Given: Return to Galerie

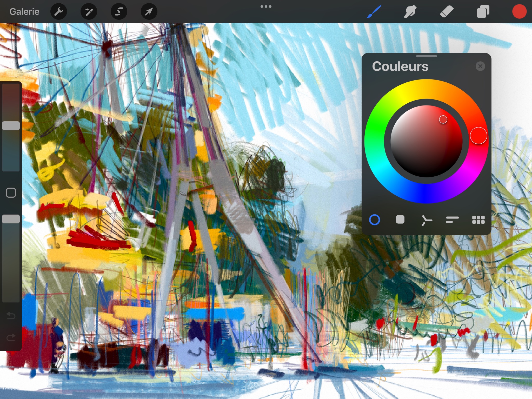Looking at the screenshot, I should coord(24,12).
